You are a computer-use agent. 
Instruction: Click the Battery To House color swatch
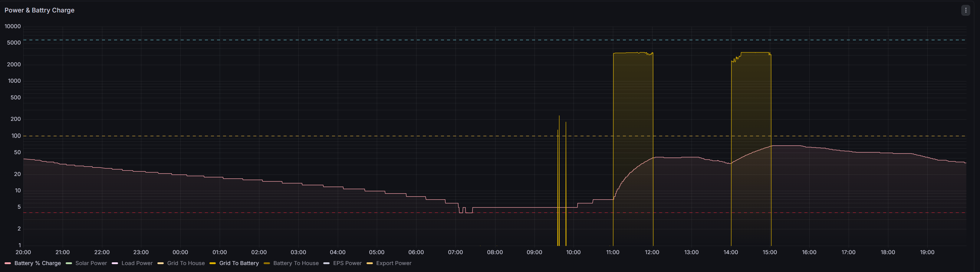[x=267, y=263]
